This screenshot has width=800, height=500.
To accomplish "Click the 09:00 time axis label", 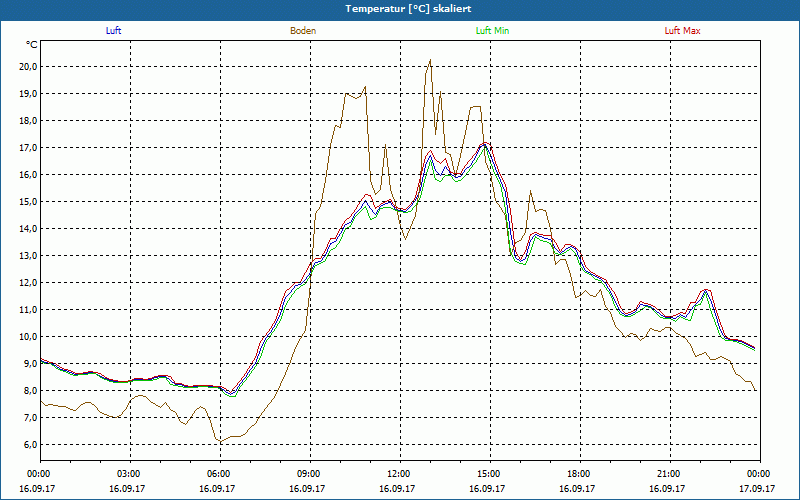I will (x=310, y=474).
